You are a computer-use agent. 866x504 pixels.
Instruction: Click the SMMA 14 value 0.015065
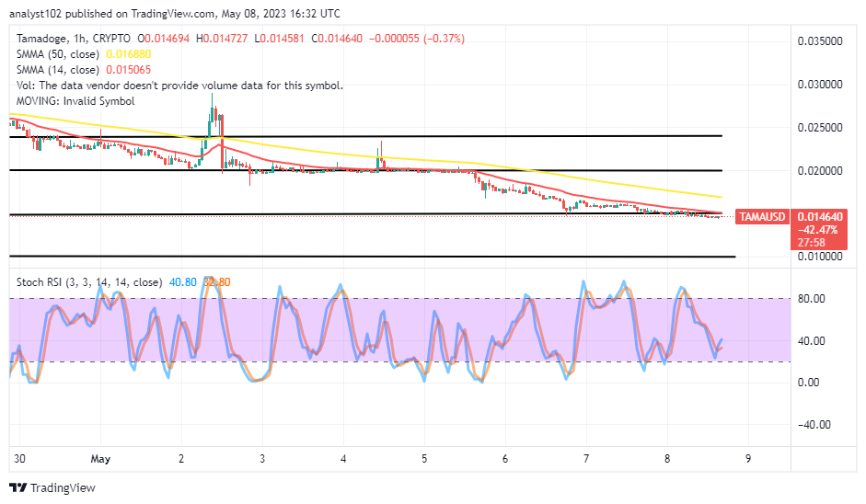[x=129, y=70]
